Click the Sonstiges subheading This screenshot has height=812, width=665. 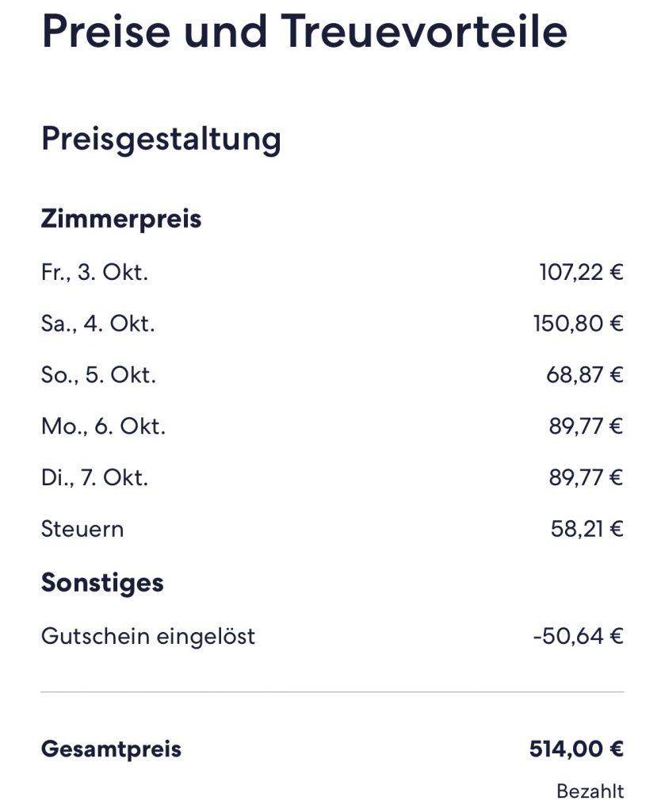(x=102, y=583)
